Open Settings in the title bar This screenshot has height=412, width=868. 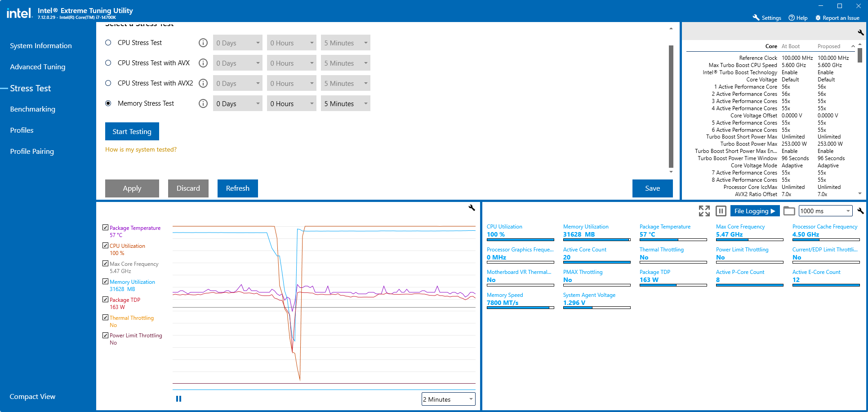(x=767, y=18)
